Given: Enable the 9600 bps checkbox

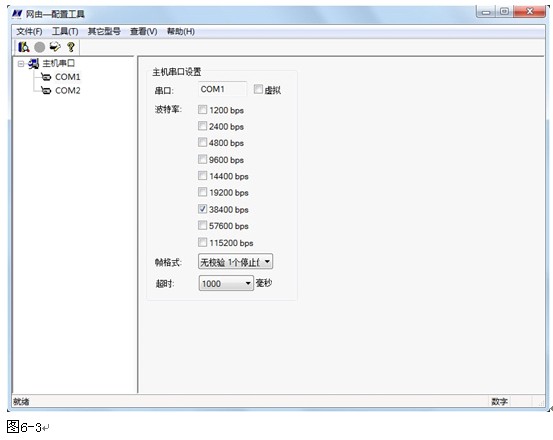Looking at the screenshot, I should [202, 159].
